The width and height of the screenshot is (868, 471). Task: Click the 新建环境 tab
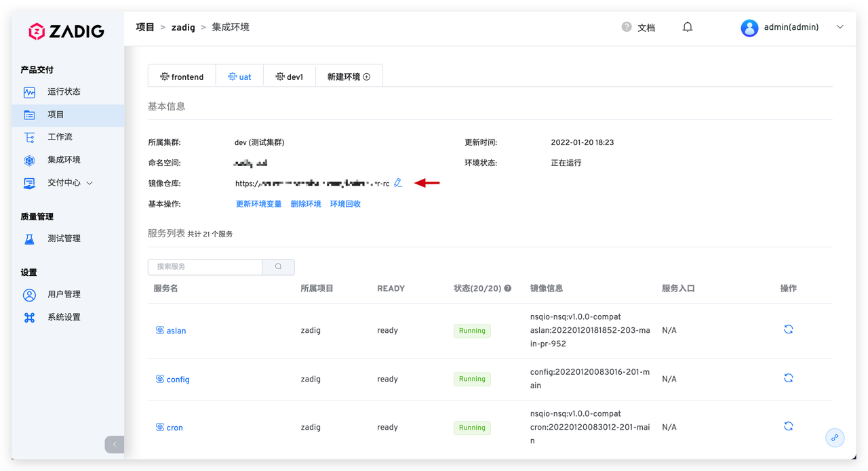click(349, 77)
